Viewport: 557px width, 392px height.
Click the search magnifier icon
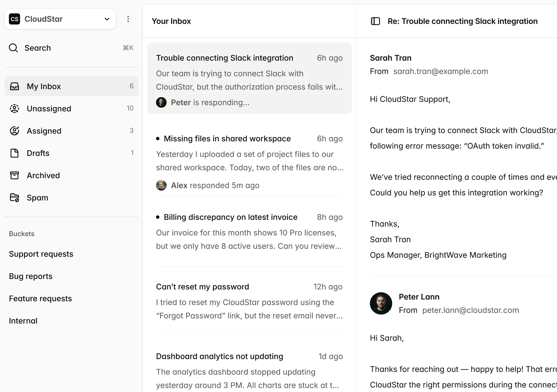click(x=13, y=48)
